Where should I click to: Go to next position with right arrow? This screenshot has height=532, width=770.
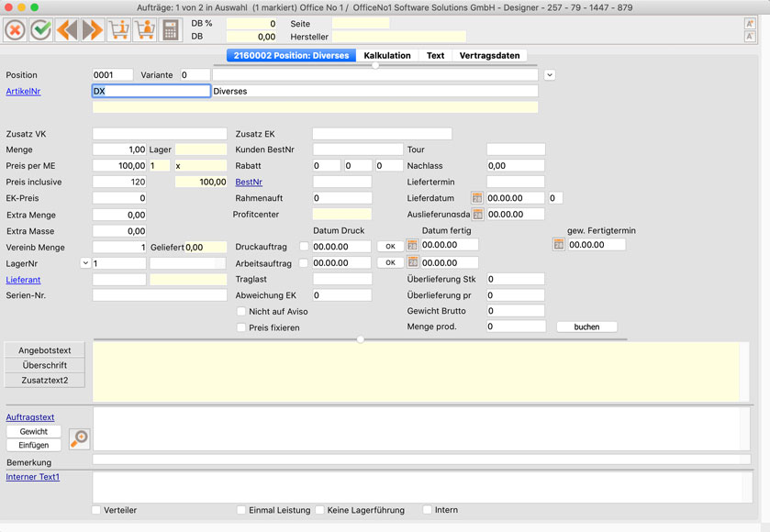[x=93, y=30]
